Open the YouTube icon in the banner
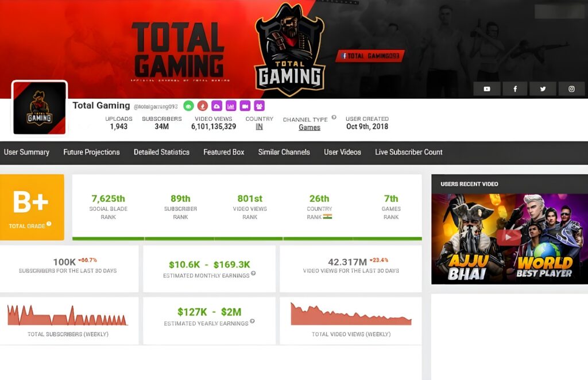Screen dimensions: 588x380 pos(487,89)
